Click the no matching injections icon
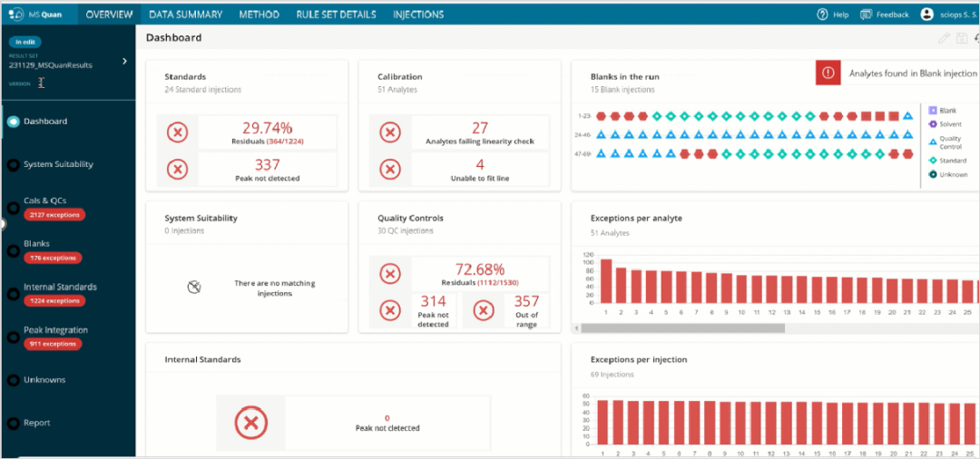 coord(193,288)
